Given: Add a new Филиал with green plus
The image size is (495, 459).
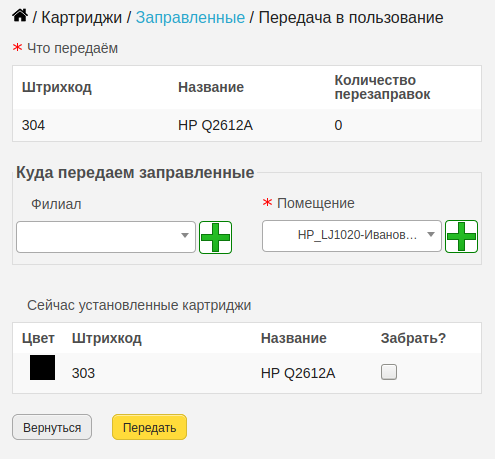Looking at the screenshot, I should (215, 237).
